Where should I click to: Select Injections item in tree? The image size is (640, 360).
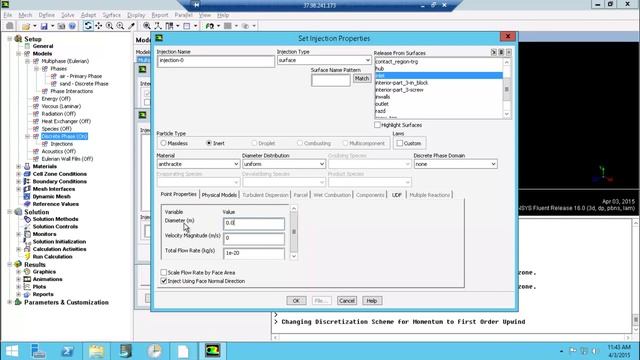pyautogui.click(x=62, y=144)
